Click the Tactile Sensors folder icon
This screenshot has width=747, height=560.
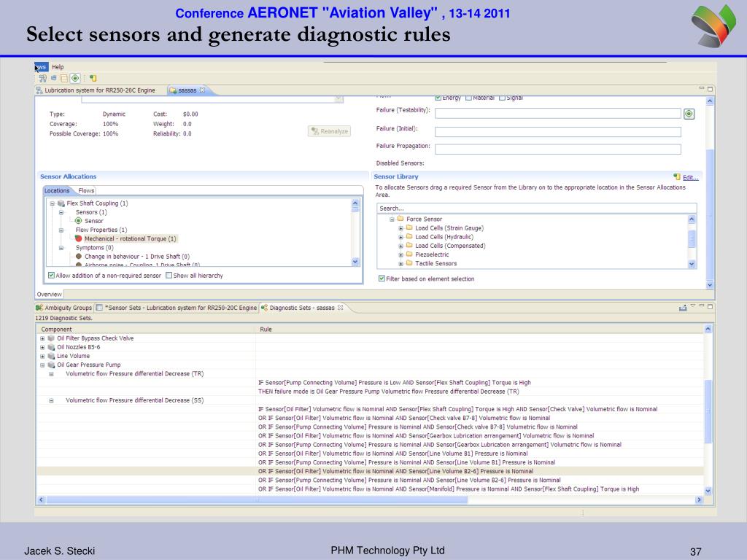409,262
